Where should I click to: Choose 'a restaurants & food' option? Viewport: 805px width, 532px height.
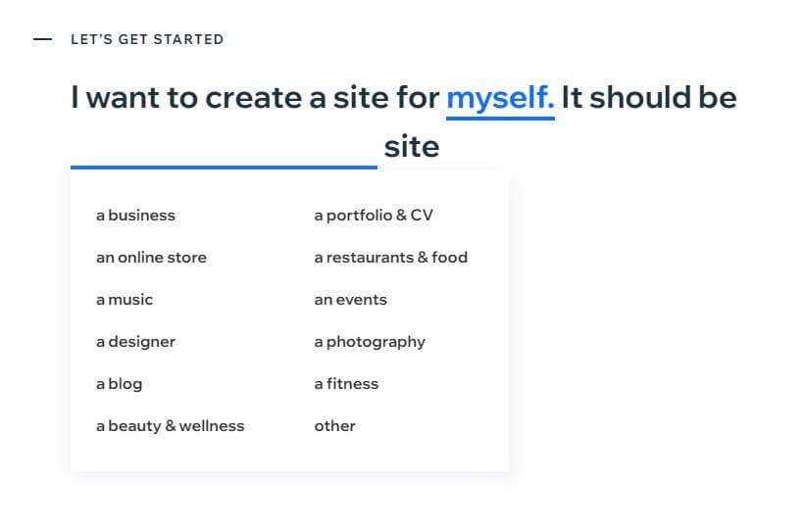tap(391, 257)
